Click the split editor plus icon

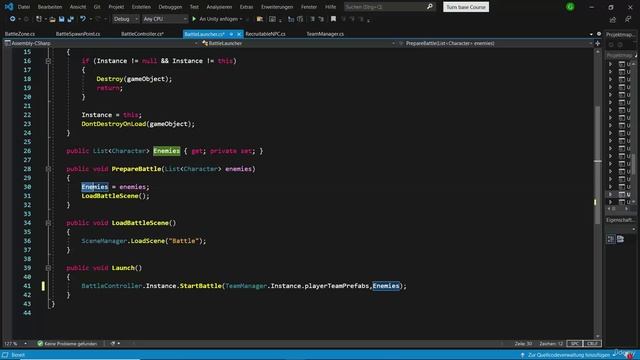coord(598,43)
